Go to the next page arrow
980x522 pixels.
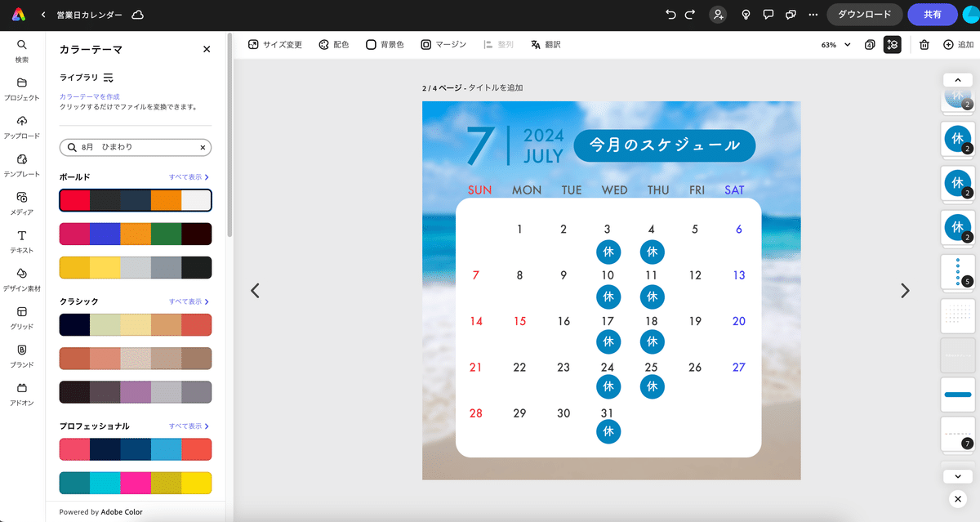[904, 290]
